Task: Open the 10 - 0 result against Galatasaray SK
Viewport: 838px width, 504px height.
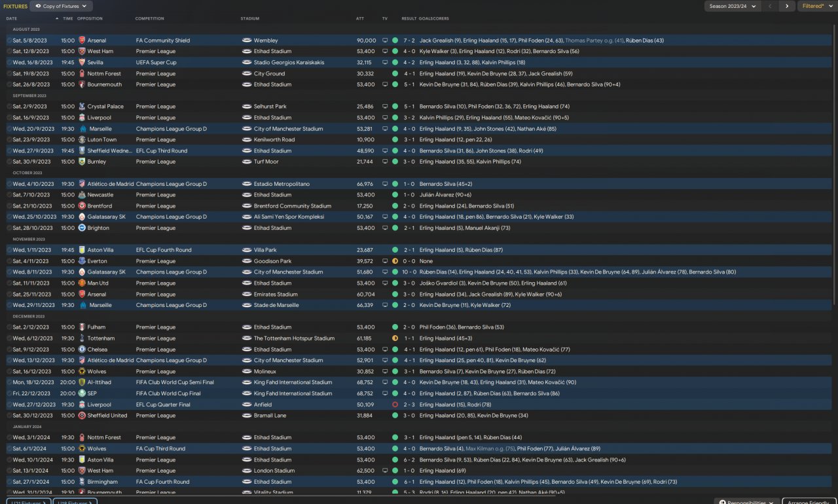Action: [409, 272]
